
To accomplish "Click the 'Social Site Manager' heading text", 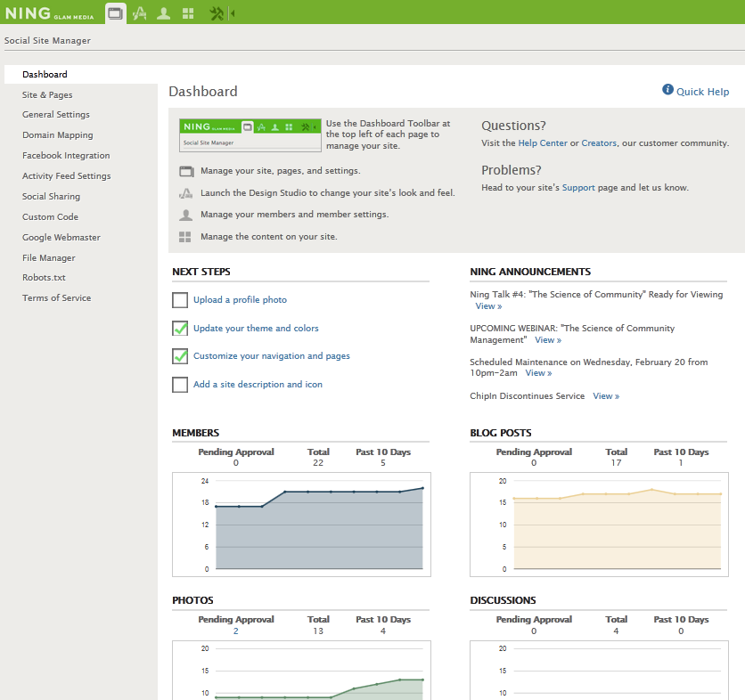I will coord(47,40).
